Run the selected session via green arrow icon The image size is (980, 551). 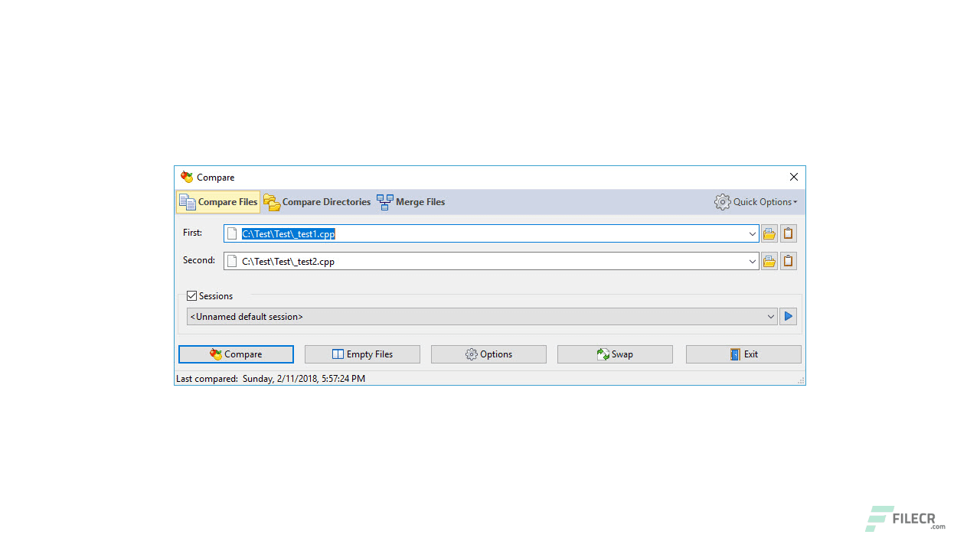[x=788, y=316]
